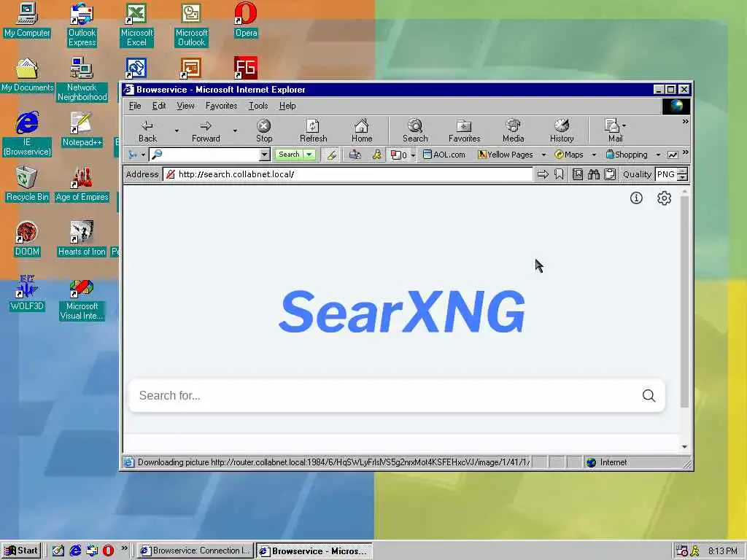Open the Shopping toolbar shortcut
Screen dimensions: 747x560
click(627, 155)
